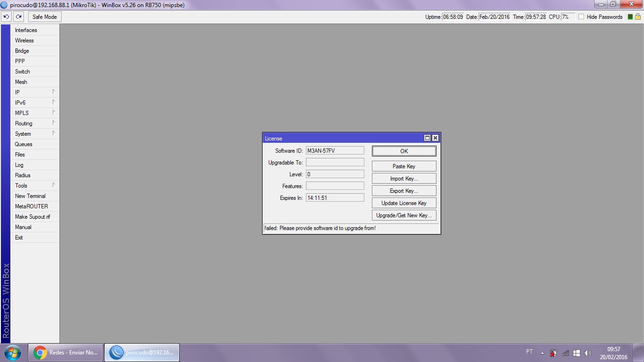
Task: Close the License dialog with its X icon
Action: coord(435,138)
